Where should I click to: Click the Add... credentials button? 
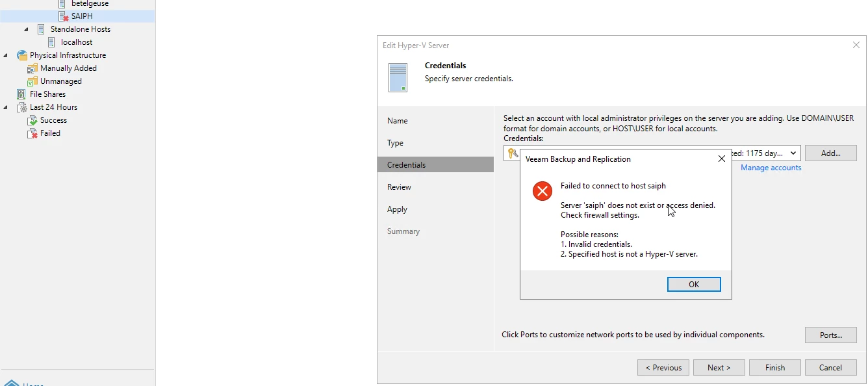click(830, 153)
